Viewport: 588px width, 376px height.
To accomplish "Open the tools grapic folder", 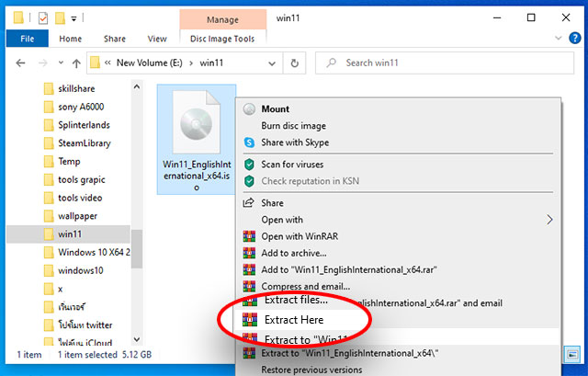I will (82, 180).
